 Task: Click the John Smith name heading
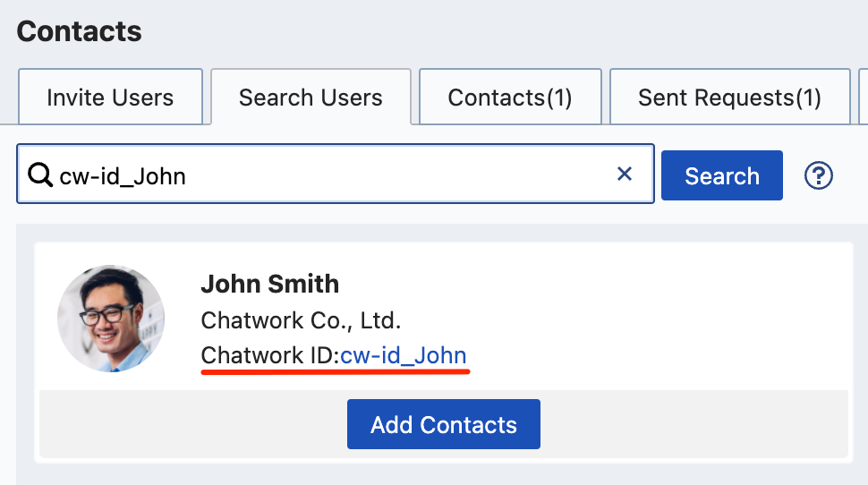point(269,284)
